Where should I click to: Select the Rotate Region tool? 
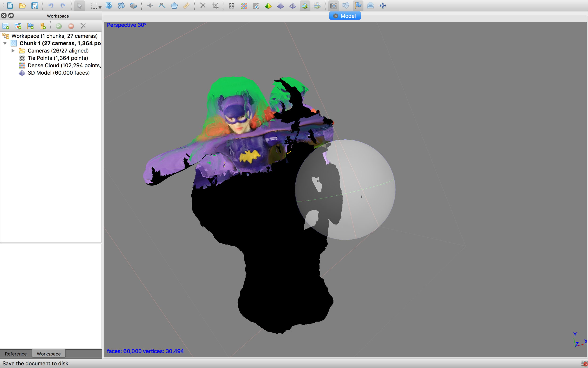pyautogui.click(x=133, y=6)
